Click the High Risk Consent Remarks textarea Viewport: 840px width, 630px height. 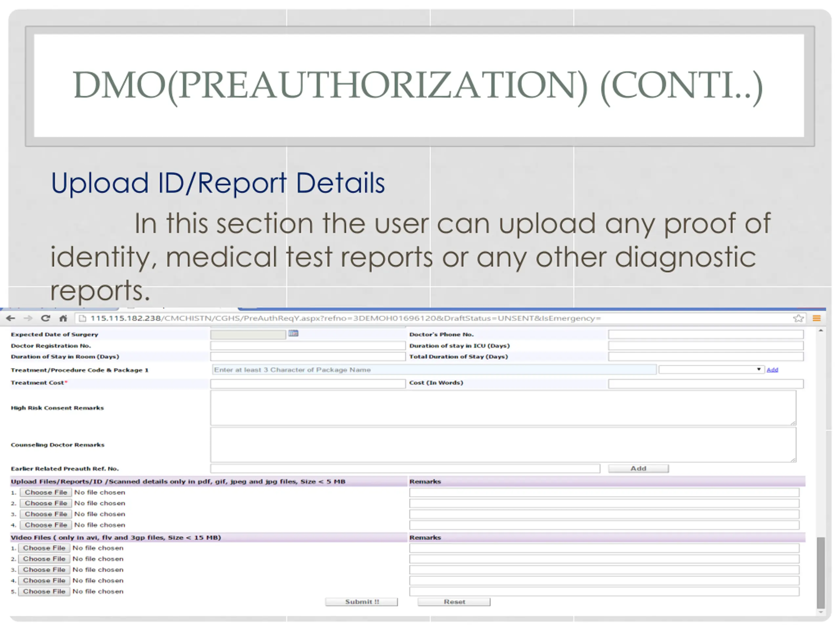click(x=503, y=408)
